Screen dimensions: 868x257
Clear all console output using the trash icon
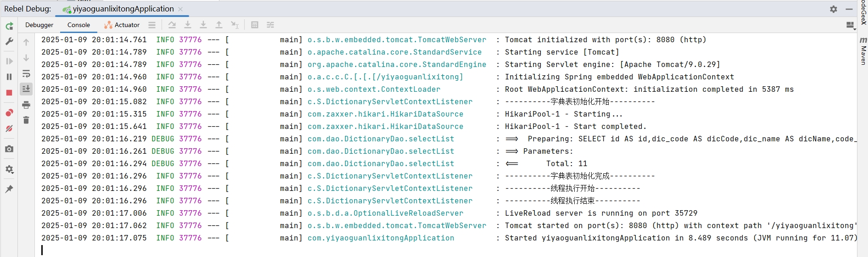point(26,120)
